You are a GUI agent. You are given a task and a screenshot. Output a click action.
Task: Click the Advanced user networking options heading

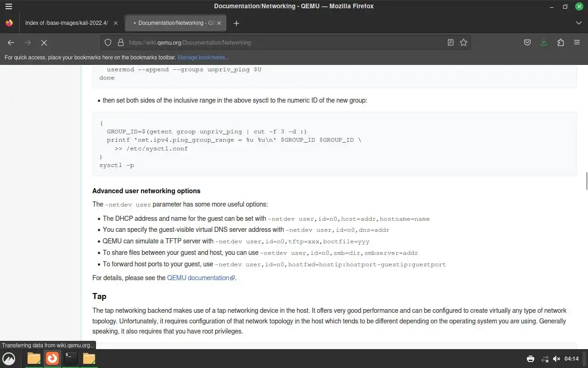click(146, 191)
